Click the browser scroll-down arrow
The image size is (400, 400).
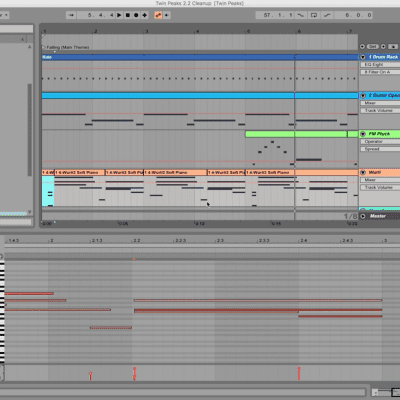(x=30, y=212)
